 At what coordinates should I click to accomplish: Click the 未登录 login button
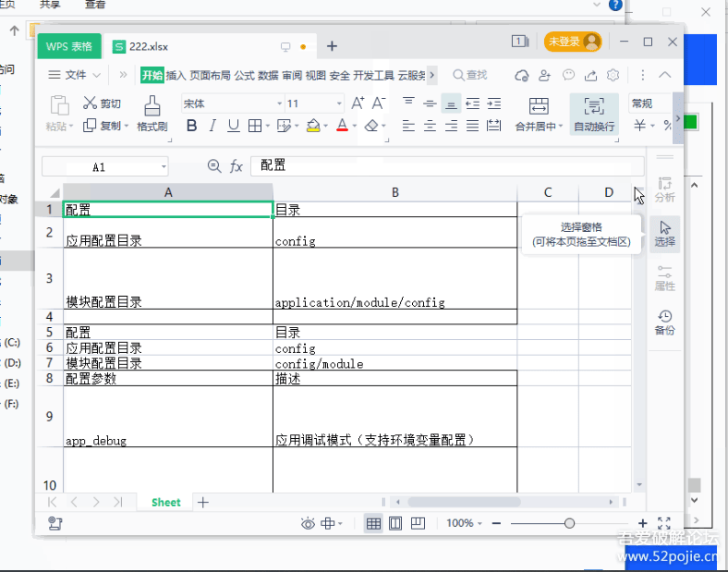(x=573, y=42)
